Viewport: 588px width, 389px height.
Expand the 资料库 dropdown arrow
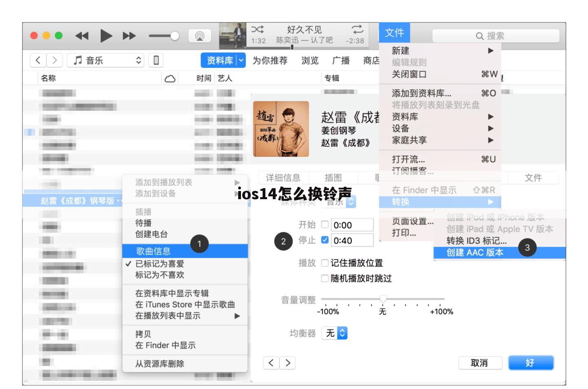pos(241,60)
